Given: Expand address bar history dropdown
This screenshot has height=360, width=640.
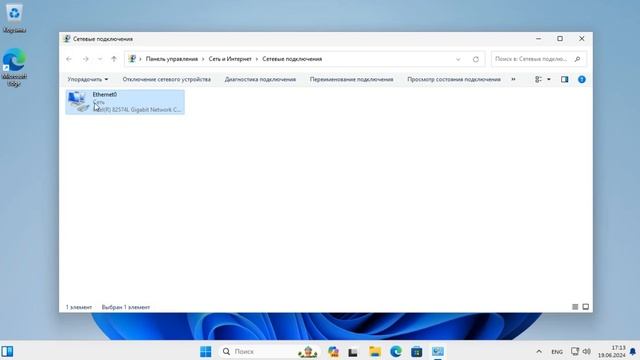Looking at the screenshot, I should [x=458, y=59].
